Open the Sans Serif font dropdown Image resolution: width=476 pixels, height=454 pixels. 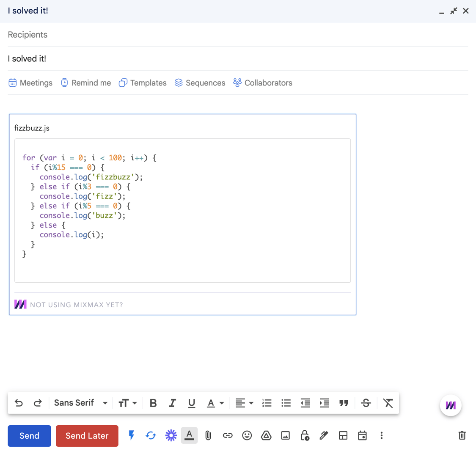pos(80,403)
